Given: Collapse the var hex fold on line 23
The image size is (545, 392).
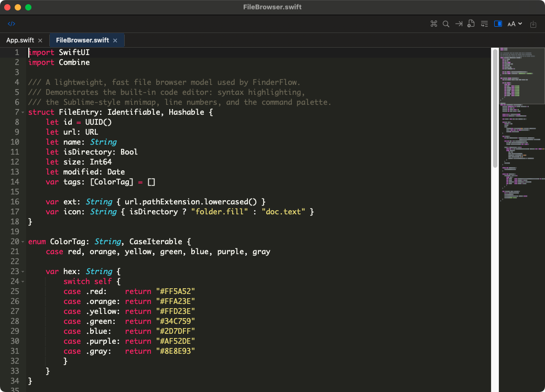Looking at the screenshot, I should [23, 272].
